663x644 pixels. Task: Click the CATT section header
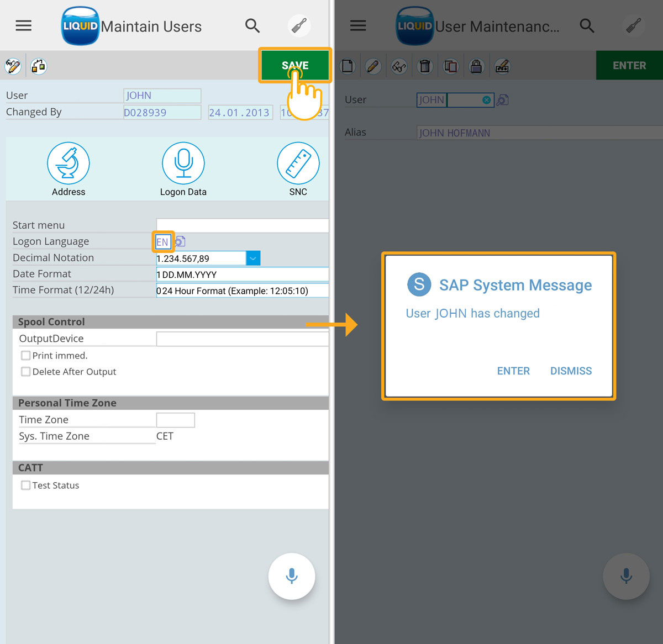[x=170, y=468]
